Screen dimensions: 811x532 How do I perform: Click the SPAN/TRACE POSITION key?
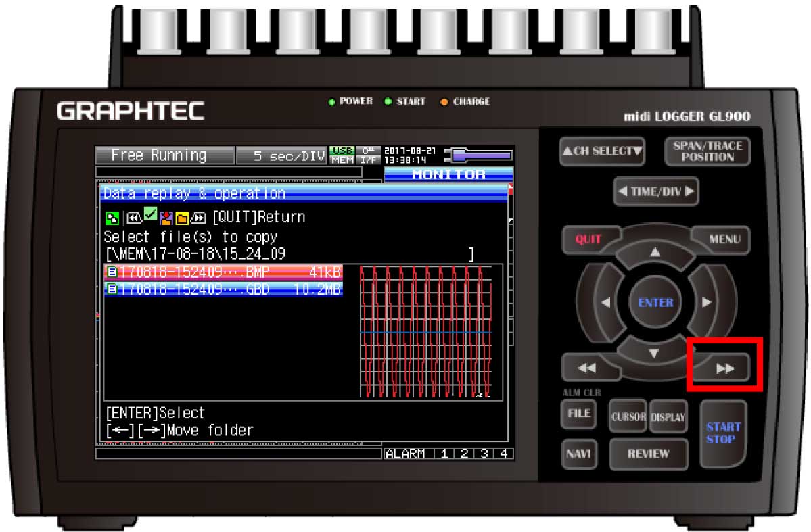(707, 151)
